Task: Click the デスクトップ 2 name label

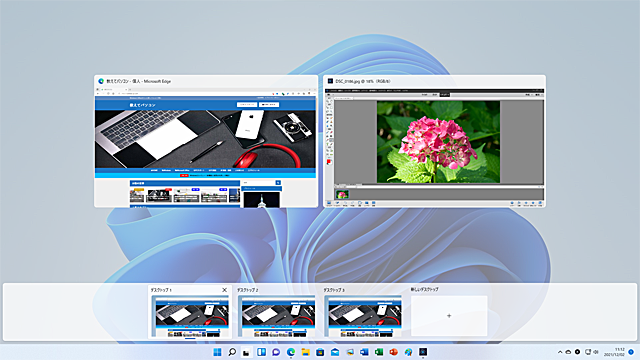Action: click(247, 290)
